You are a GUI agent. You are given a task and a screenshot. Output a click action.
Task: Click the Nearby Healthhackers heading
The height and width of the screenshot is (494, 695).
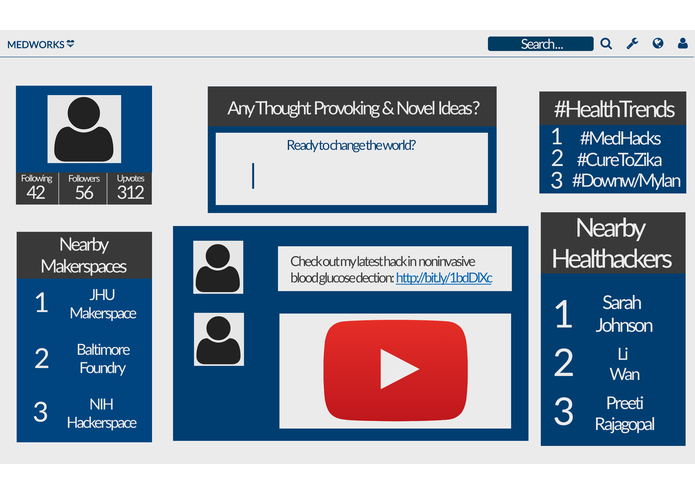tap(612, 243)
